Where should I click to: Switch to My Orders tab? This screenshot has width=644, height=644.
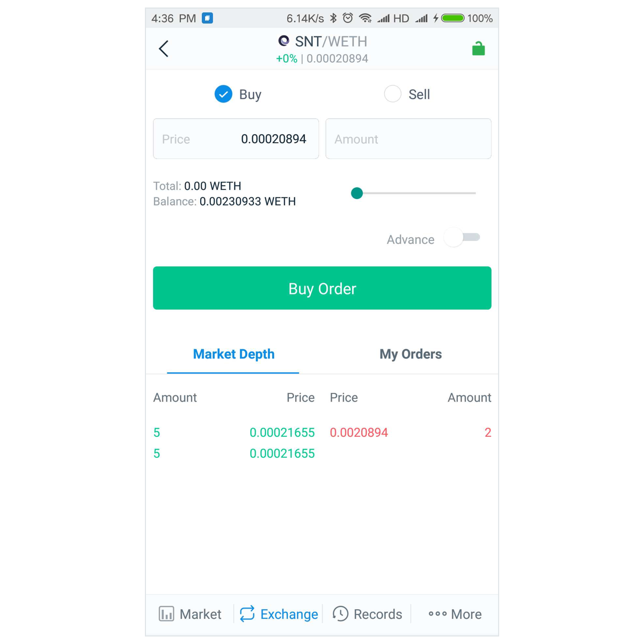[x=411, y=354]
